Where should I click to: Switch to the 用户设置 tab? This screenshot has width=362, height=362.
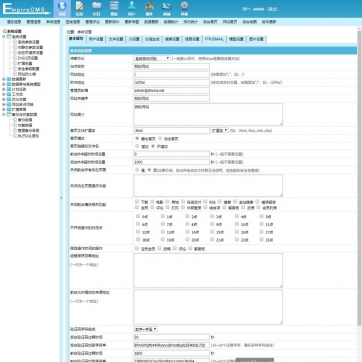pos(96,39)
